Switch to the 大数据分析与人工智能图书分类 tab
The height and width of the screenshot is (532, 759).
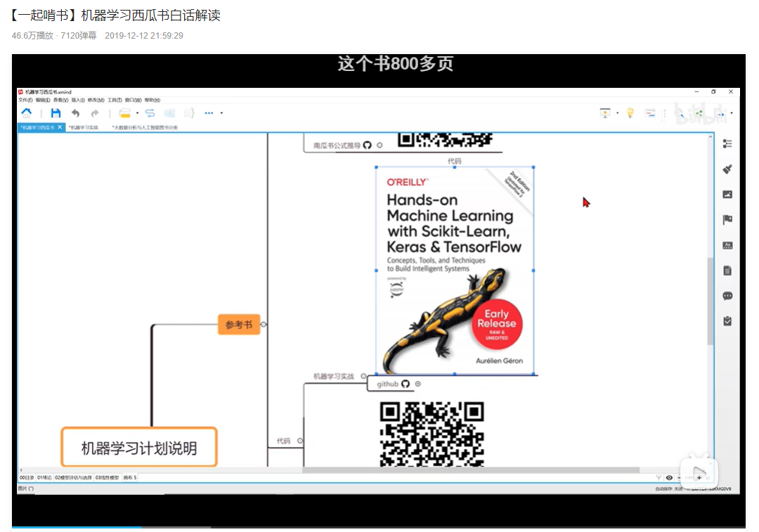[145, 127]
